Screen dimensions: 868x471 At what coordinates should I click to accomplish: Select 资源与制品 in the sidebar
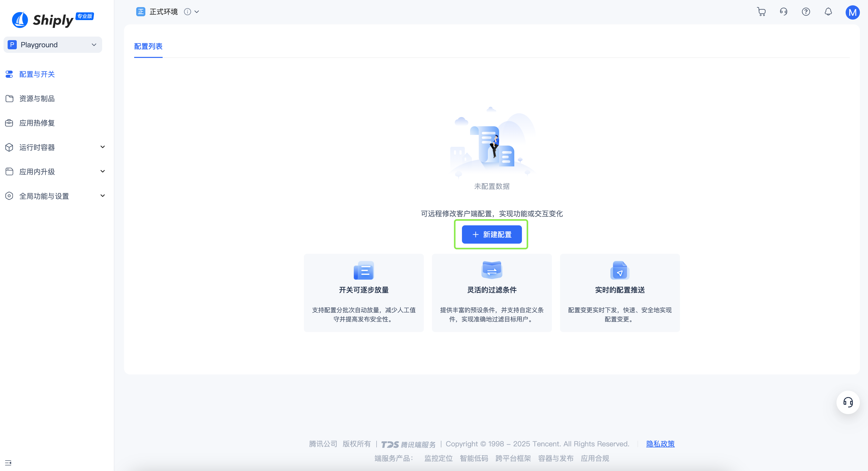click(37, 98)
